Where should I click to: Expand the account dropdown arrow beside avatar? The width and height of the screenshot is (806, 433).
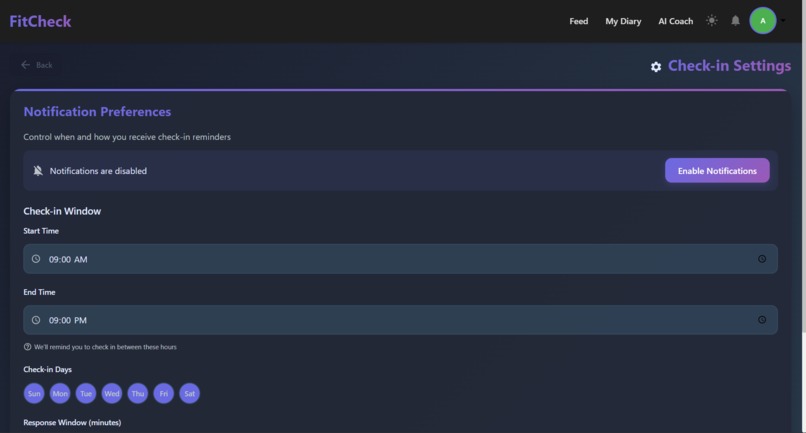point(783,21)
